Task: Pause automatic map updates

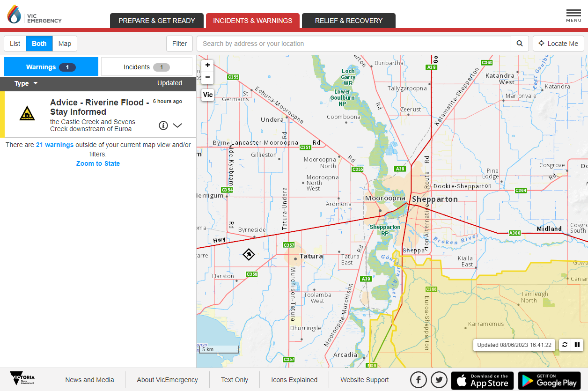Action: coord(577,345)
